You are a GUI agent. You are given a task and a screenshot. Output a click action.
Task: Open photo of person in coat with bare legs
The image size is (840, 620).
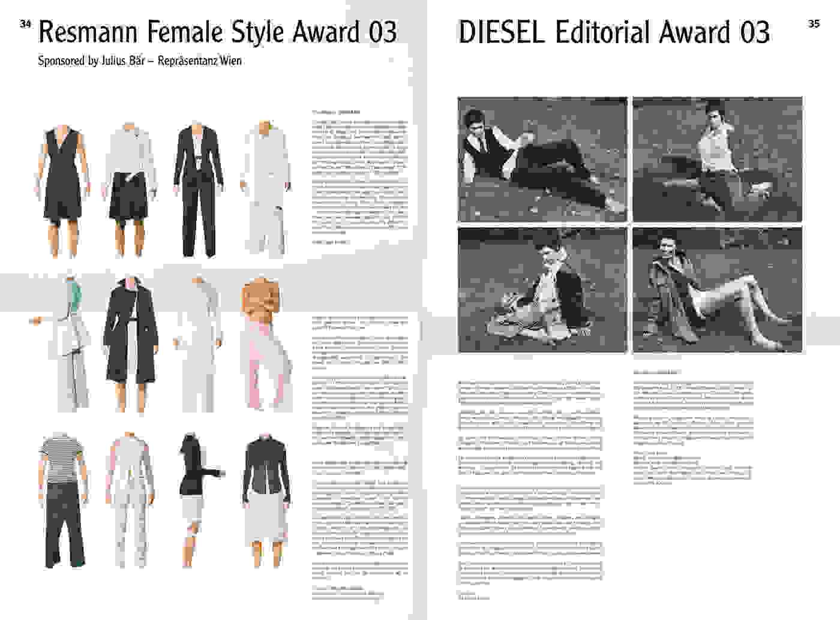tap(718, 290)
